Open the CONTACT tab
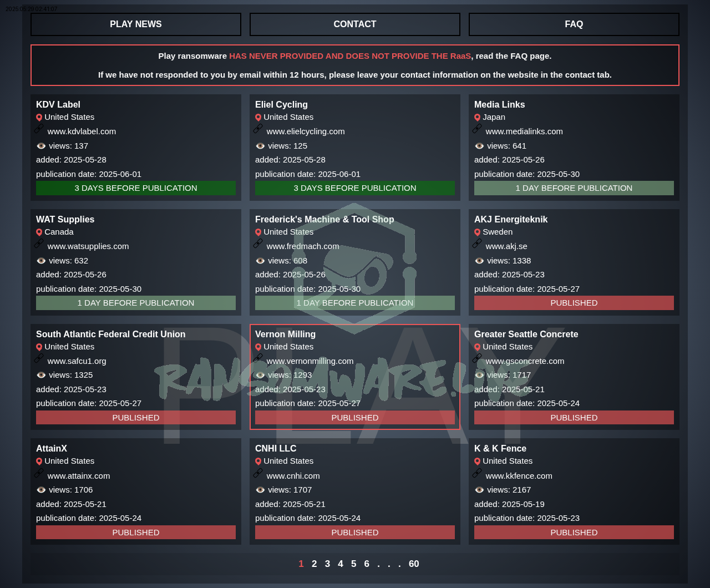The width and height of the screenshot is (710, 588). pos(355,24)
